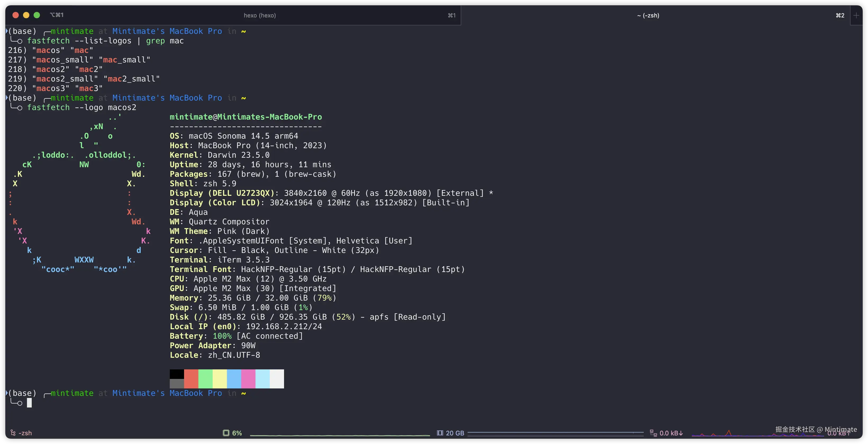Switch to the hexo (hexo) tab
The width and height of the screenshot is (868, 444).
pyautogui.click(x=259, y=16)
